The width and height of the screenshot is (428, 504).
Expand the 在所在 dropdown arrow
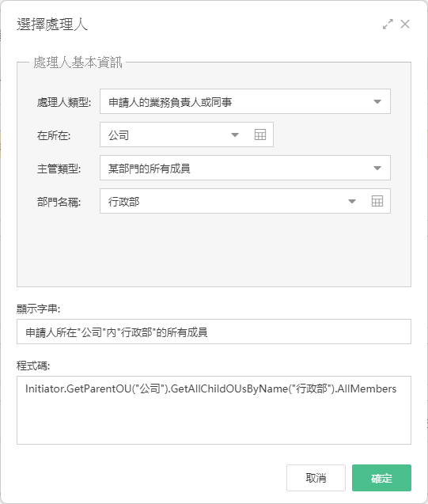[x=235, y=135]
